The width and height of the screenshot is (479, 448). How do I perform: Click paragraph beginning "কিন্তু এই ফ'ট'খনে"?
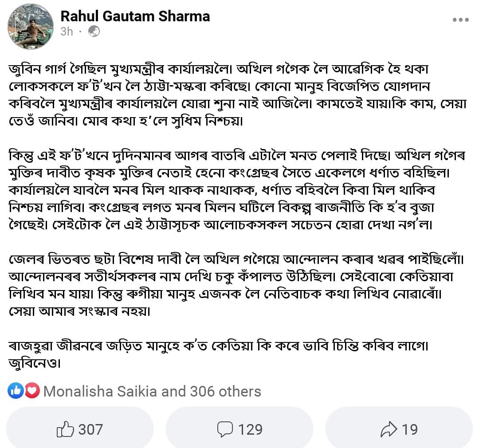(237, 190)
